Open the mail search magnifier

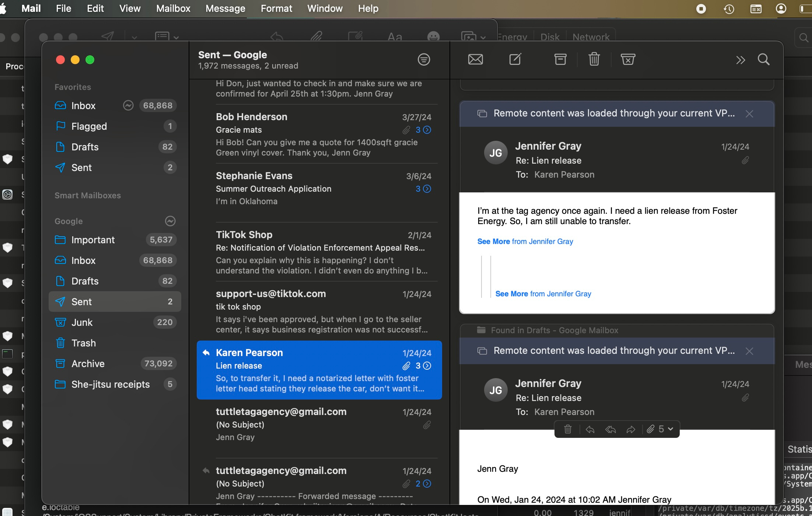[x=763, y=59]
